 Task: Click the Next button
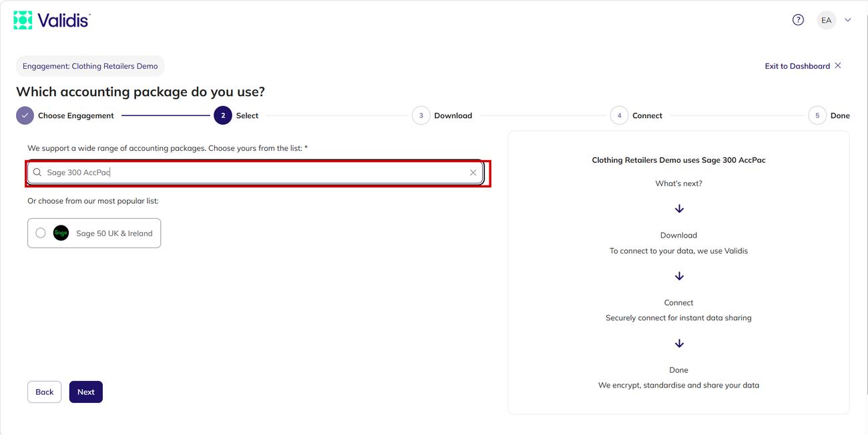[x=86, y=392]
